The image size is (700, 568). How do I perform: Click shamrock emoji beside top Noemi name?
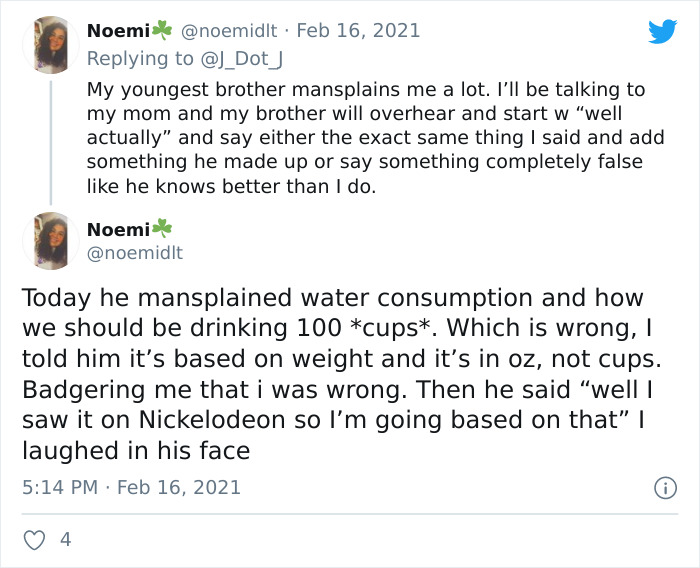[159, 31]
